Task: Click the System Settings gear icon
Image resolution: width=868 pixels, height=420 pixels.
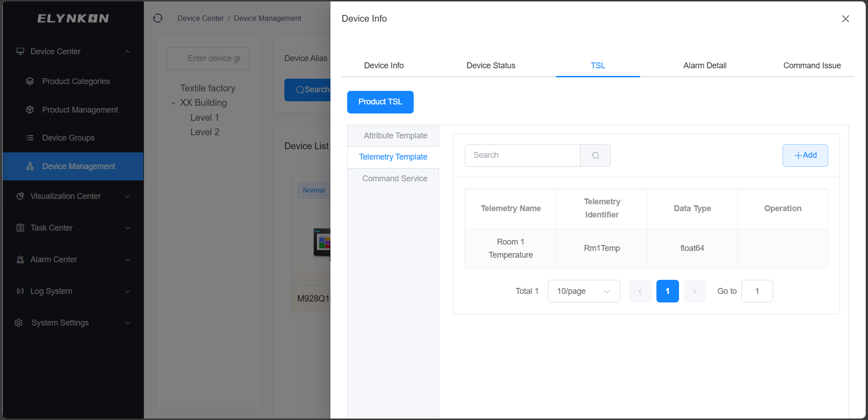Action: tap(19, 322)
